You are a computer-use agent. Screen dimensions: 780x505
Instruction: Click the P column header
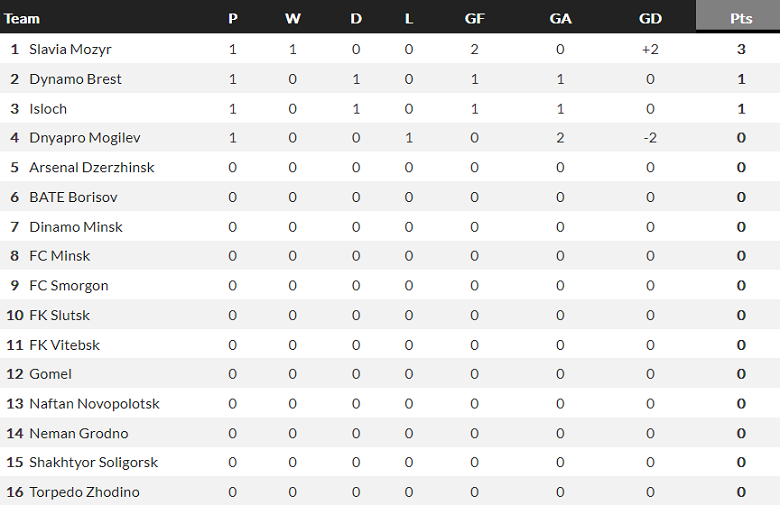pos(233,18)
